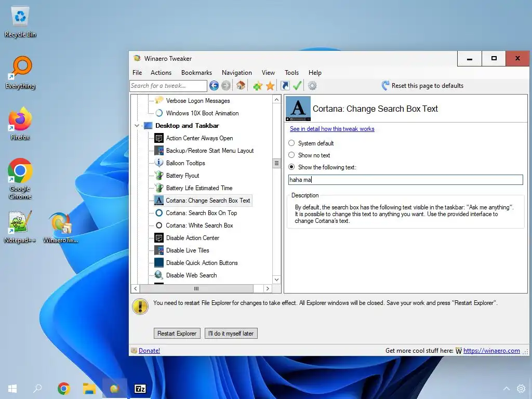Click tree horizontal scroll right arrow
Image resolution: width=532 pixels, height=399 pixels.
click(x=268, y=289)
